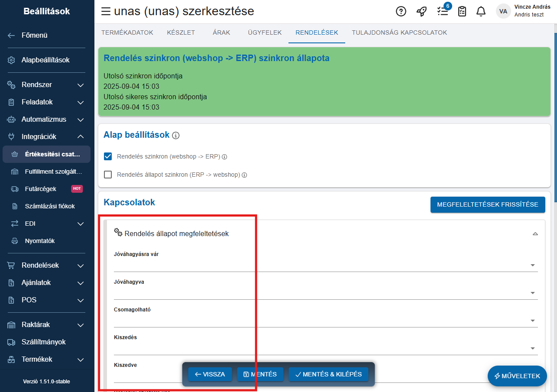Open the help question mark icon
Viewport: 557px width, 392px height.
click(401, 12)
